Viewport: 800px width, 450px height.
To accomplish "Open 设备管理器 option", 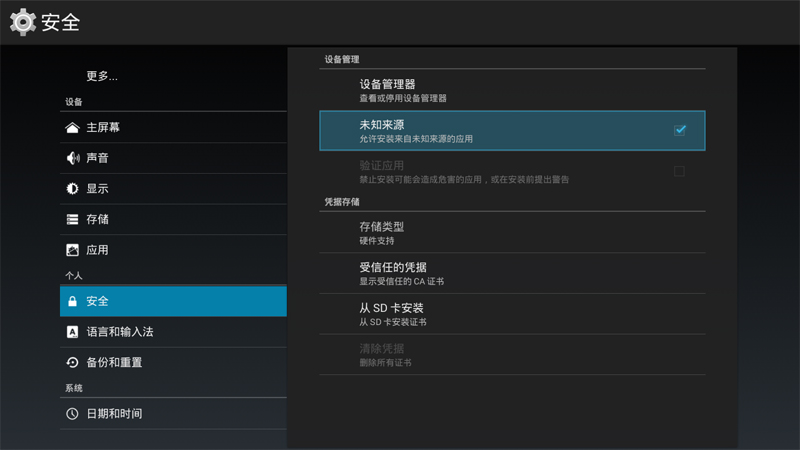I will 512,90.
